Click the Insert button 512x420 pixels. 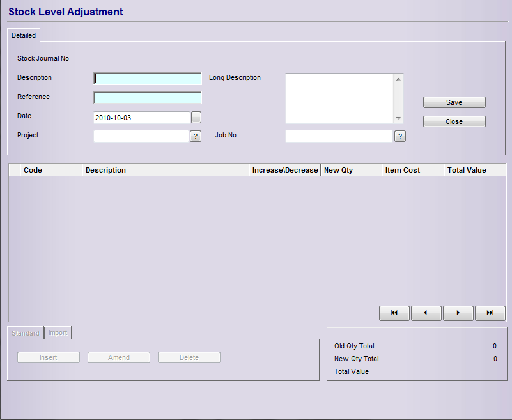click(x=49, y=357)
